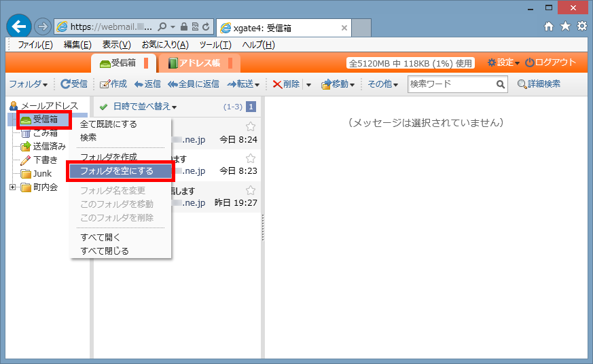Toggle the star on the 8:24 message

pyautogui.click(x=251, y=126)
